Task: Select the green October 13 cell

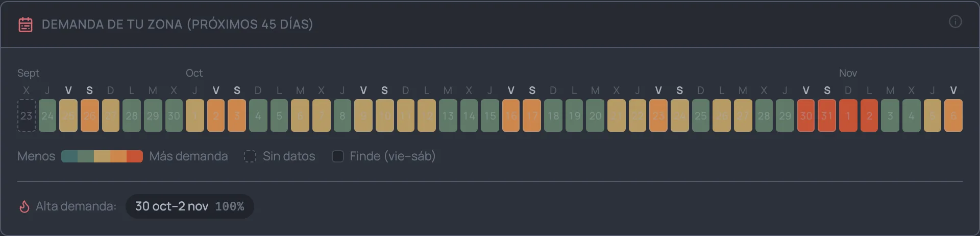Action: pos(448,115)
